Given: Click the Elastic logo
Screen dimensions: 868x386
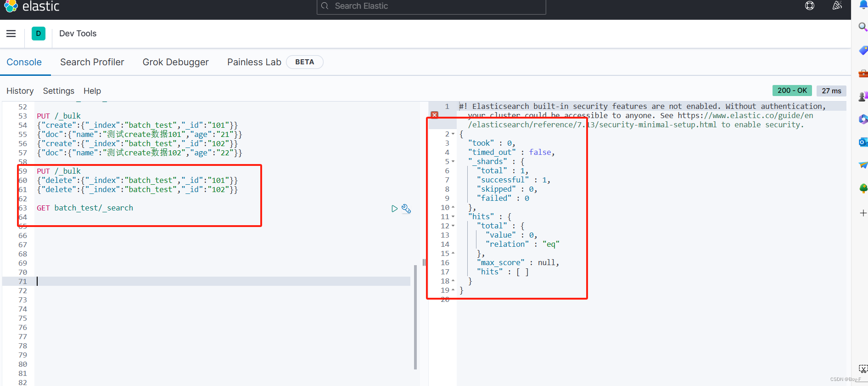Looking at the screenshot, I should point(32,6).
